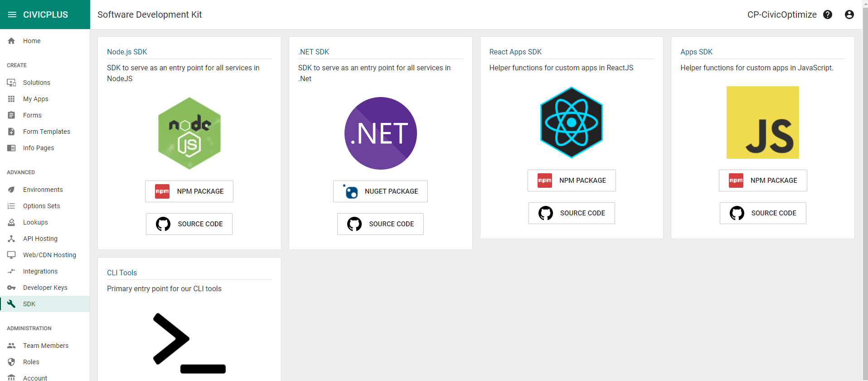Open the help question mark icon
The width and height of the screenshot is (868, 381).
828,15
